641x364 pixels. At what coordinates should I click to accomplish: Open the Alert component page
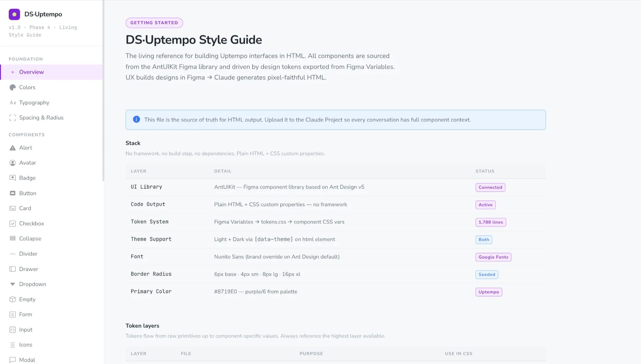click(x=52, y=148)
